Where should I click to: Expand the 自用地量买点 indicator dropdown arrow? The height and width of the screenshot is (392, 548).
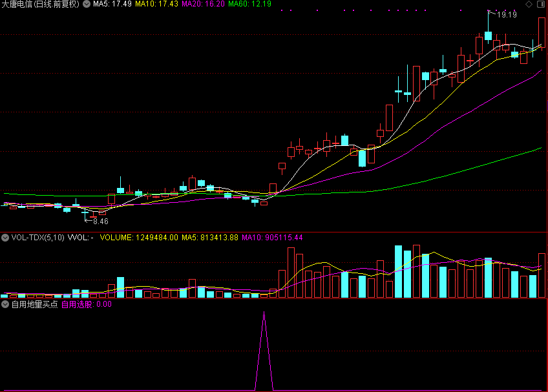pyautogui.click(x=5, y=304)
